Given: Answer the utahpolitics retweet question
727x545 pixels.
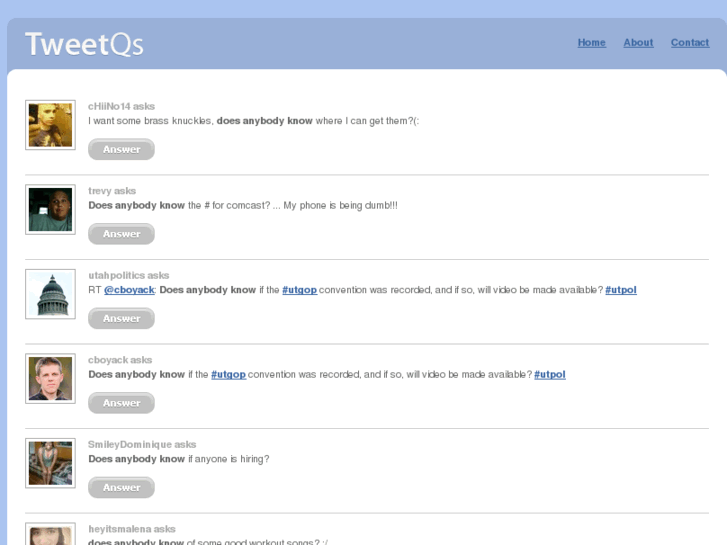Looking at the screenshot, I should (121, 319).
